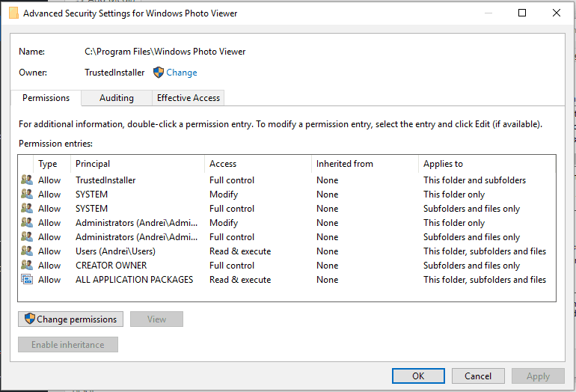Select the CREATOR OWNER principal

coord(111,266)
